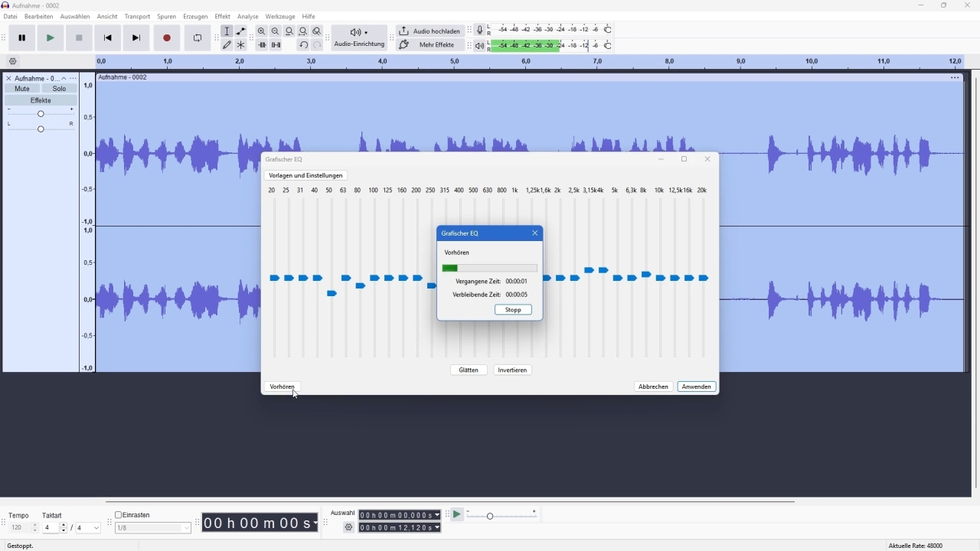
Task: Toggle the loop playback button
Action: [x=198, y=38]
